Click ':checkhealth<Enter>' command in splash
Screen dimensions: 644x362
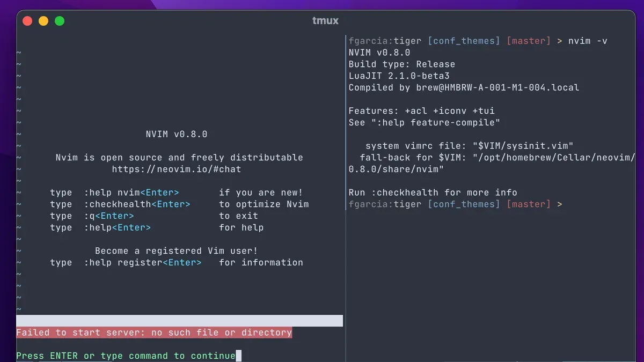137,204
